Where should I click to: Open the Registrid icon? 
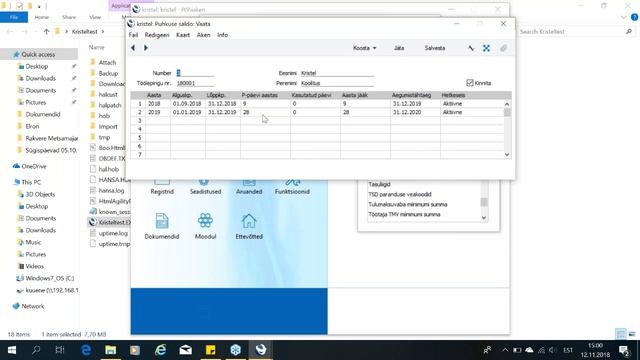(x=162, y=187)
